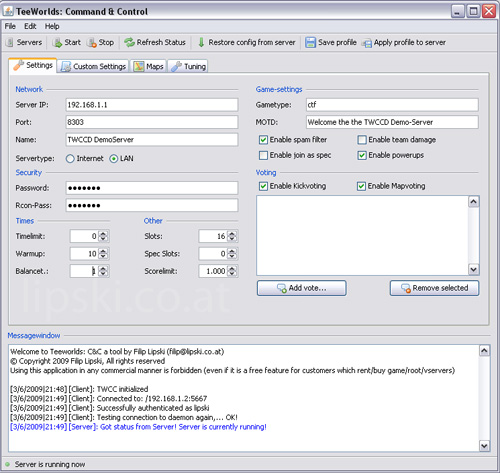Toggle Enable Mapvoting checkbox

[361, 186]
